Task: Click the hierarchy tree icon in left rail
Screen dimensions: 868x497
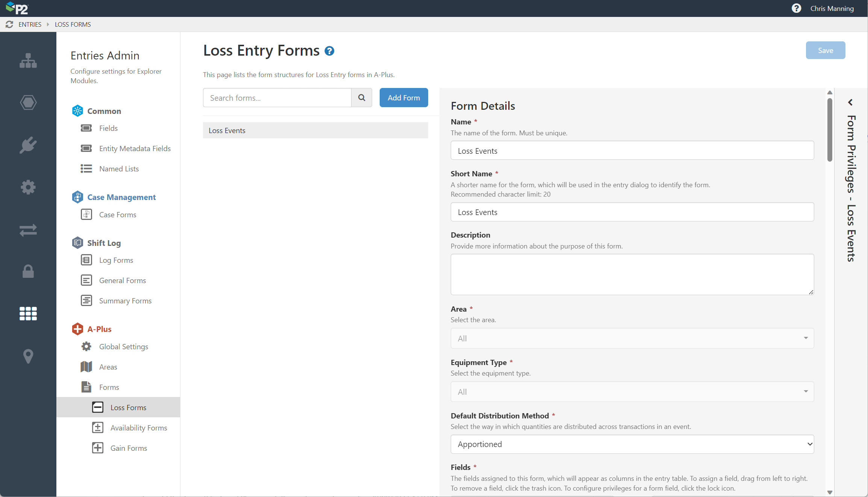Action: (x=28, y=61)
